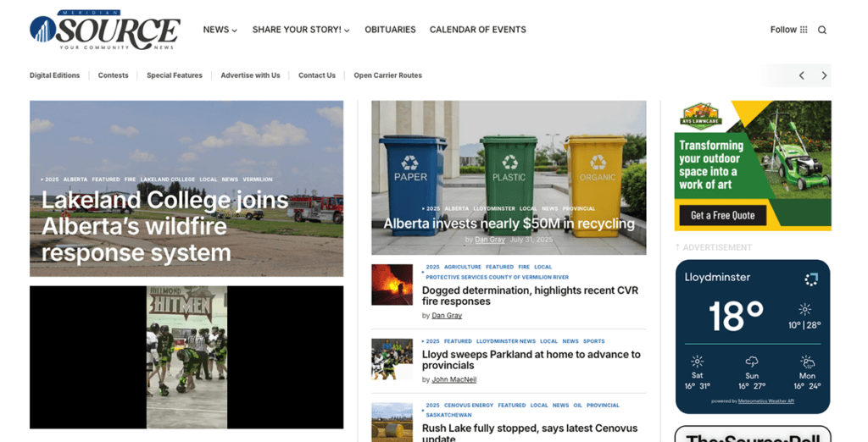Click the AYS Lawncare logo in ad
Image resolution: width=868 pixels, height=442 pixels.
[x=700, y=116]
